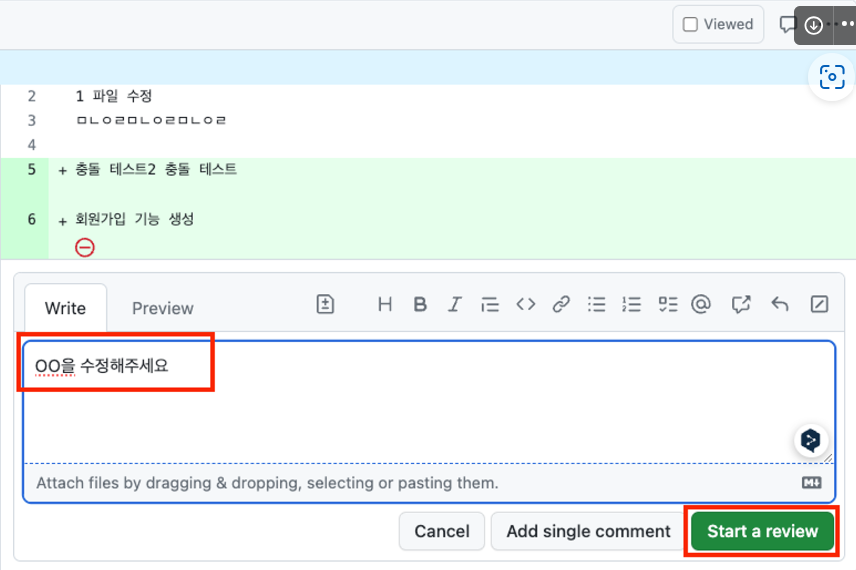The image size is (856, 570).
Task: Click Add single comment button
Action: click(588, 531)
